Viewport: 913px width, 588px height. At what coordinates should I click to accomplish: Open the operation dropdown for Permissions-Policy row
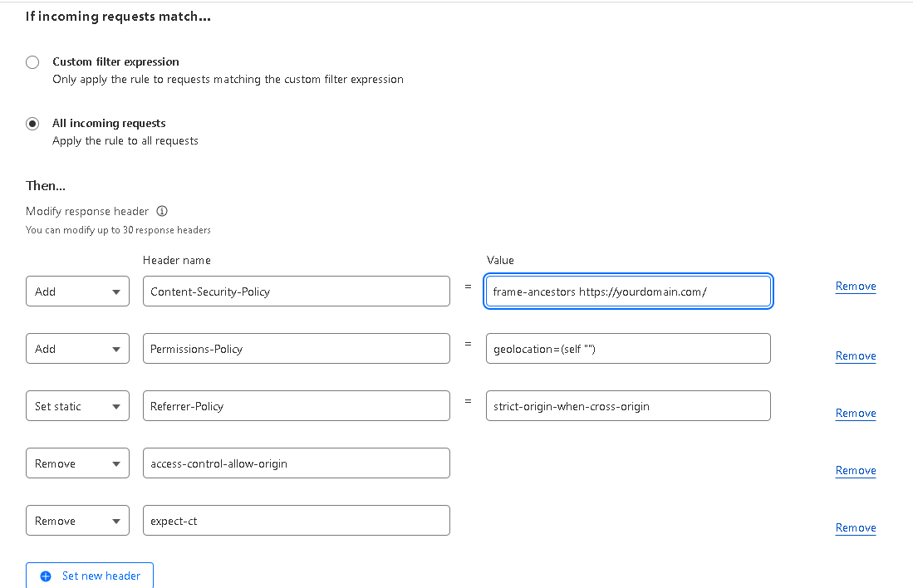[77, 348]
